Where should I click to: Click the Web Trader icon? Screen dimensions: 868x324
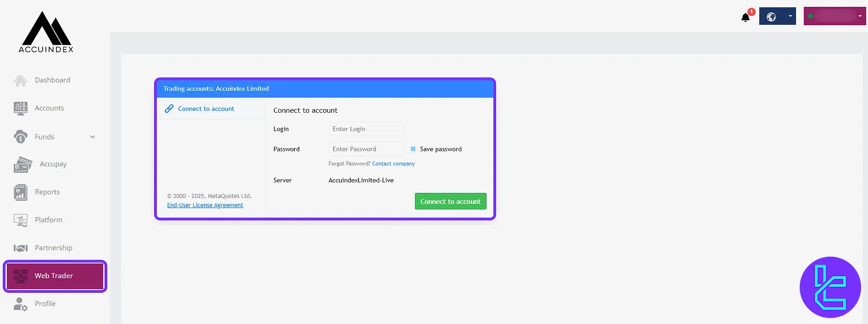tap(21, 276)
